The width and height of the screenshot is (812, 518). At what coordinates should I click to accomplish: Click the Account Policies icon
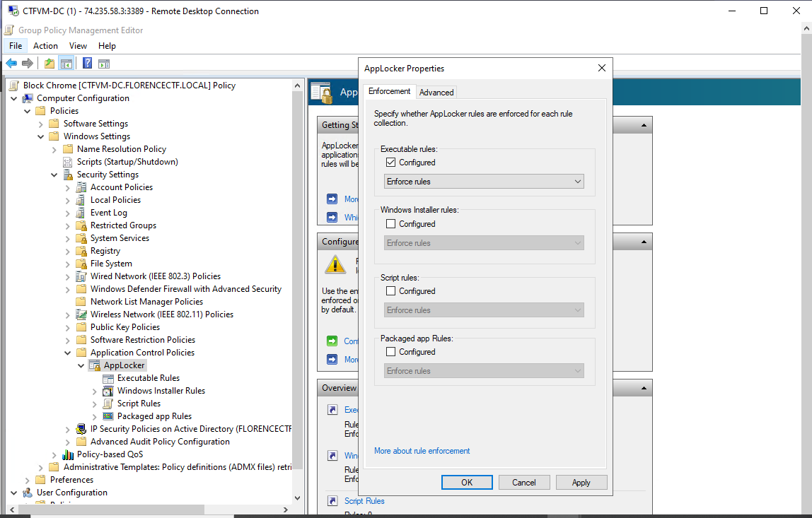(x=81, y=187)
